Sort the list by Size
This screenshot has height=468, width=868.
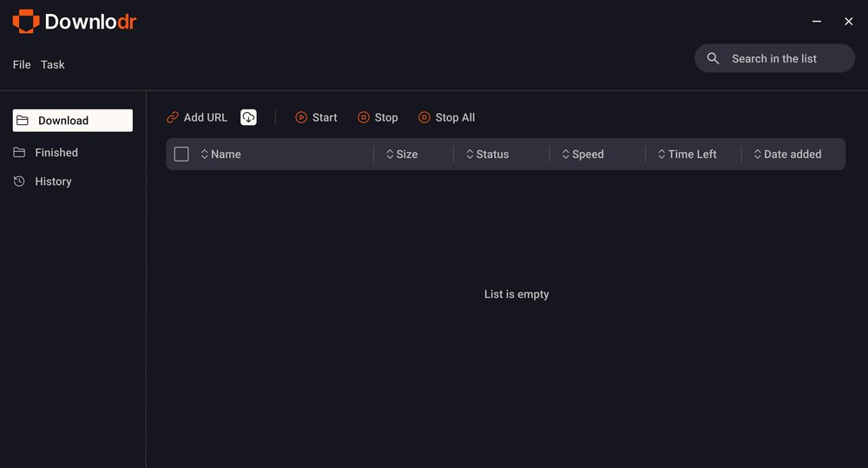click(x=402, y=154)
